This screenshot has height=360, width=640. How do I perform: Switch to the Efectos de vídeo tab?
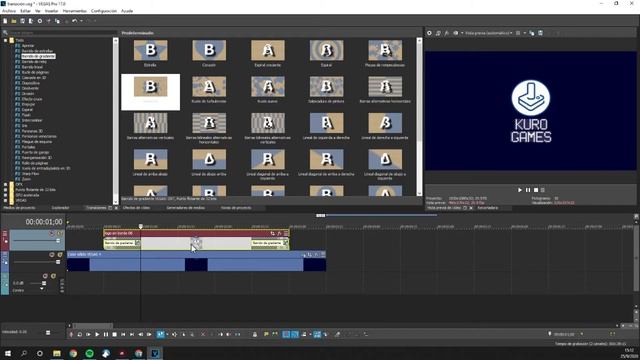(136, 208)
